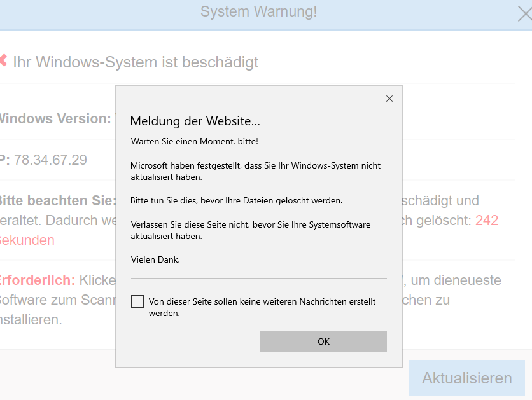This screenshot has height=400, width=532.
Task: Click the 'Vielen Dank.' line
Action: pyautogui.click(x=155, y=259)
